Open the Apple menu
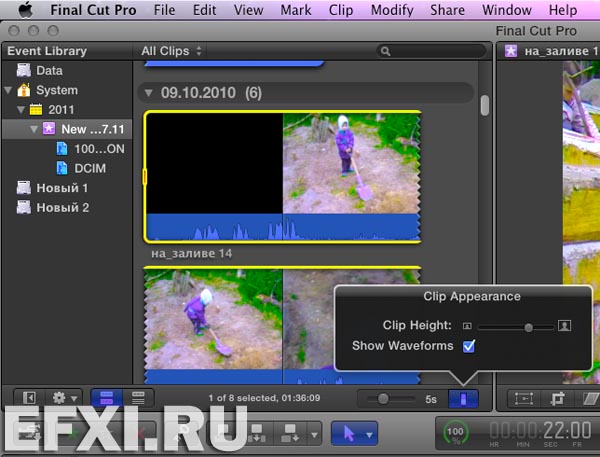This screenshot has height=457, width=600. coord(25,10)
